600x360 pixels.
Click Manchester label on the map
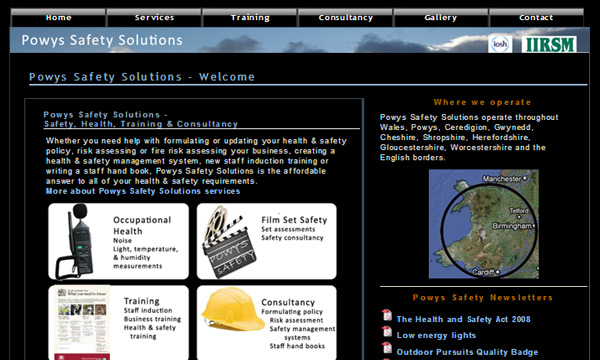[502, 179]
